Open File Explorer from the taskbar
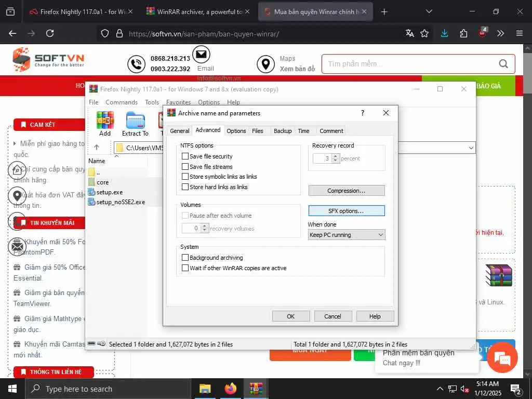 pyautogui.click(x=205, y=389)
